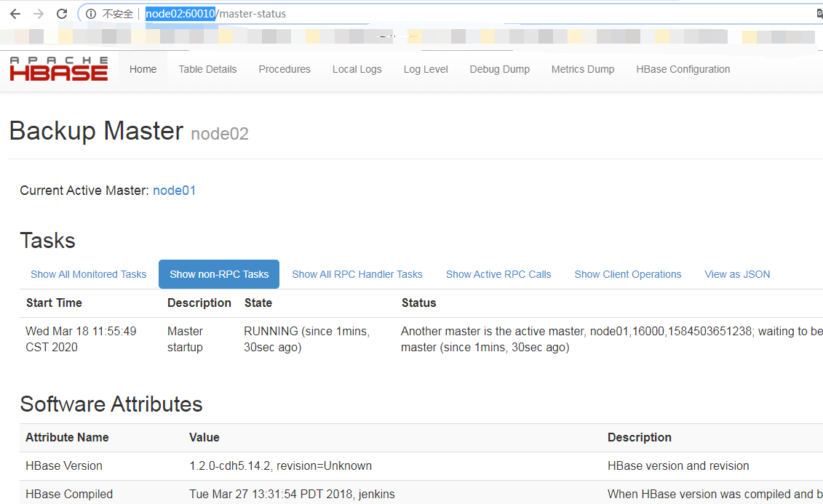Click the Description header in the Software Attributes table
This screenshot has width=823, height=504.
click(640, 437)
